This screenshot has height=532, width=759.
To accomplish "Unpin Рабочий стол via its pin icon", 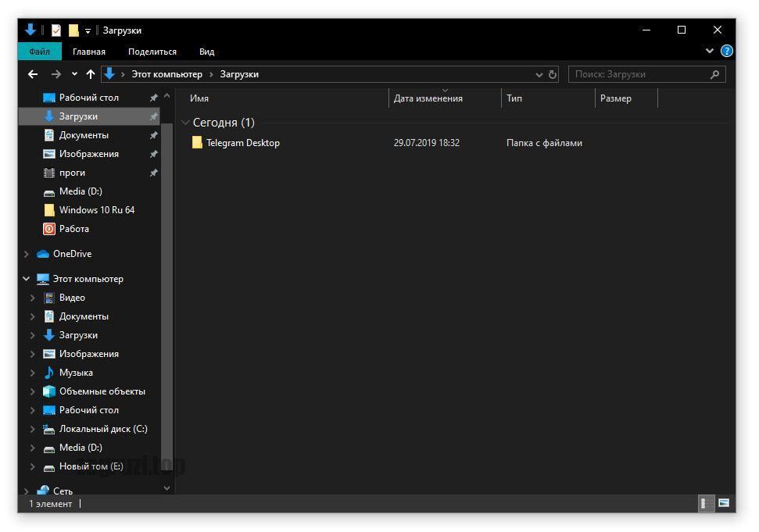I will 153,98.
